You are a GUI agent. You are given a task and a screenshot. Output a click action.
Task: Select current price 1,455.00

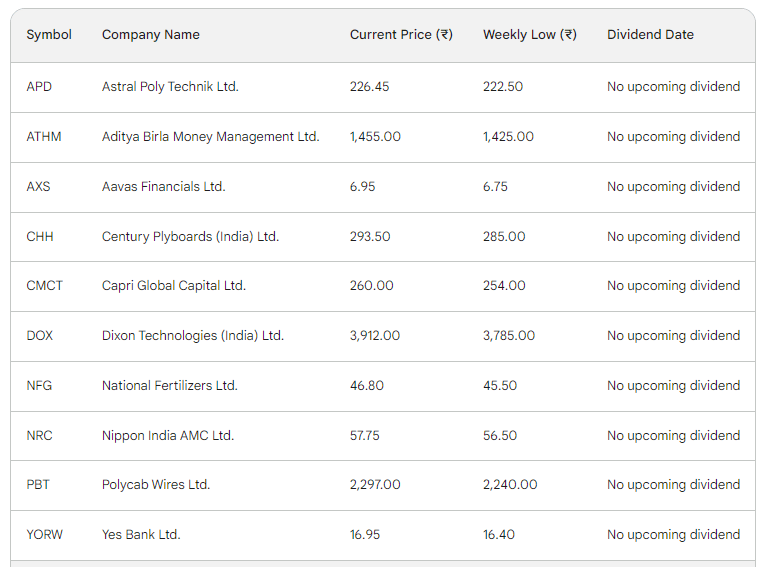coord(375,136)
